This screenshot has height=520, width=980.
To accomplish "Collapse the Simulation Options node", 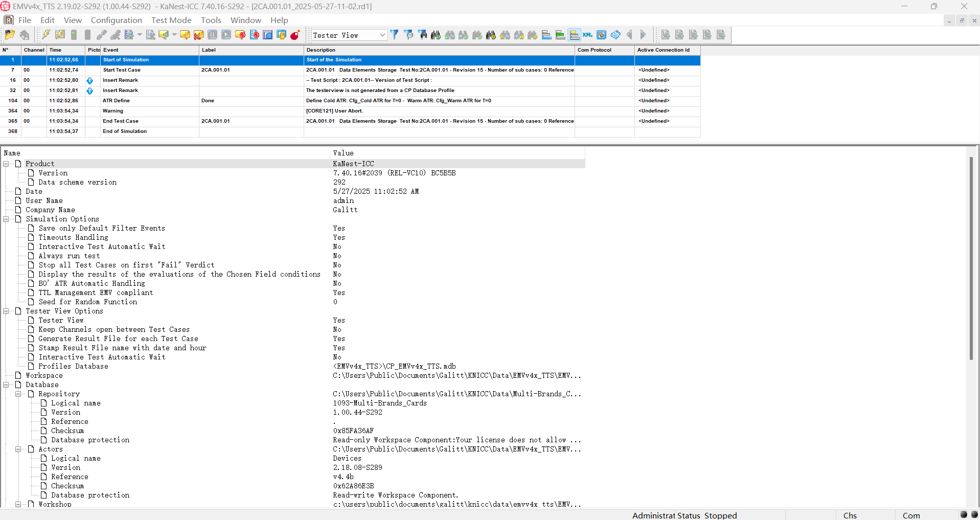I will (x=6, y=219).
